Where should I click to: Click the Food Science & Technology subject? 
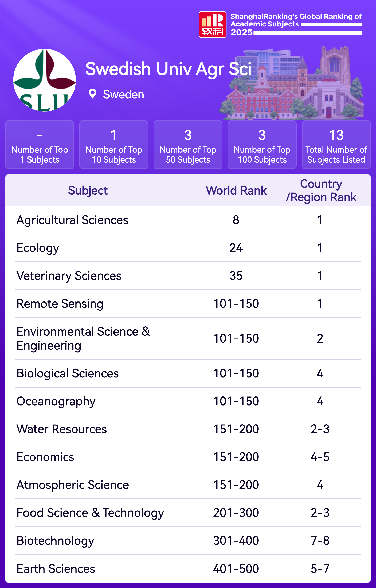tap(90, 513)
